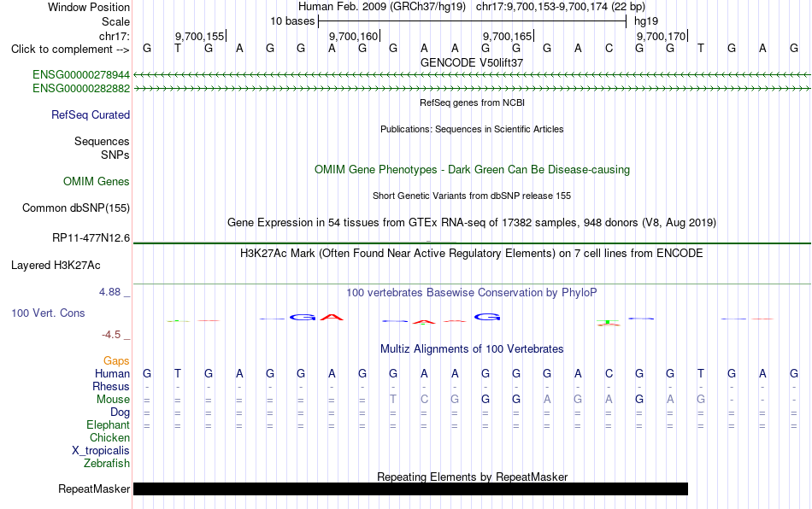Click the black RepeatMasker element bar

pyautogui.click(x=410, y=489)
